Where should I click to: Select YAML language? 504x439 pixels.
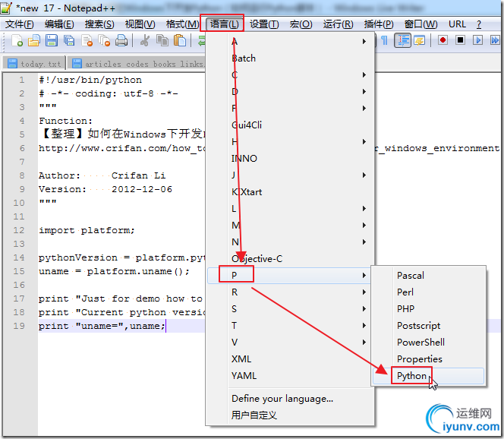pos(290,376)
